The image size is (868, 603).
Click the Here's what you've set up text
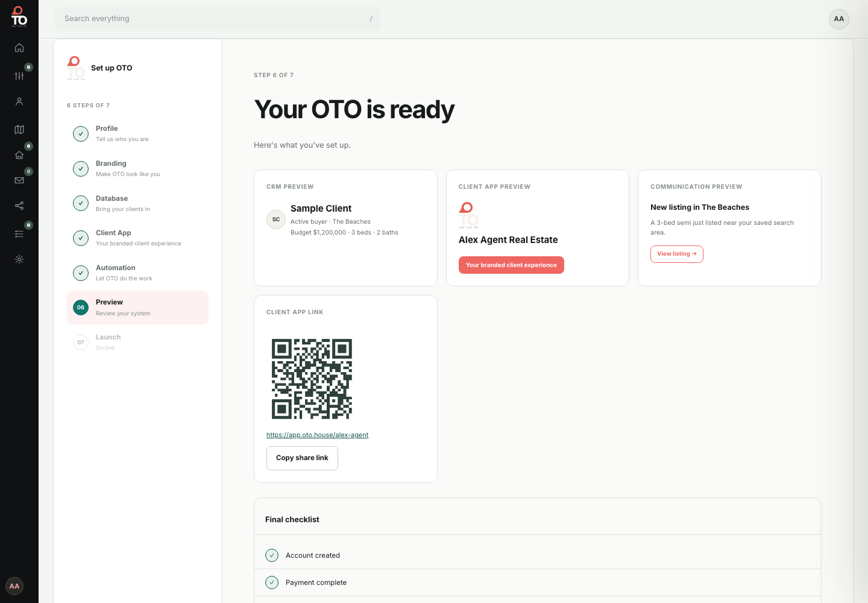(302, 145)
